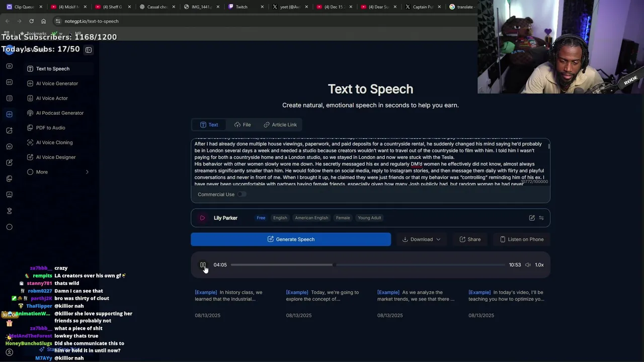Open the market trends example
The height and width of the screenshot is (362, 644).
point(416,303)
